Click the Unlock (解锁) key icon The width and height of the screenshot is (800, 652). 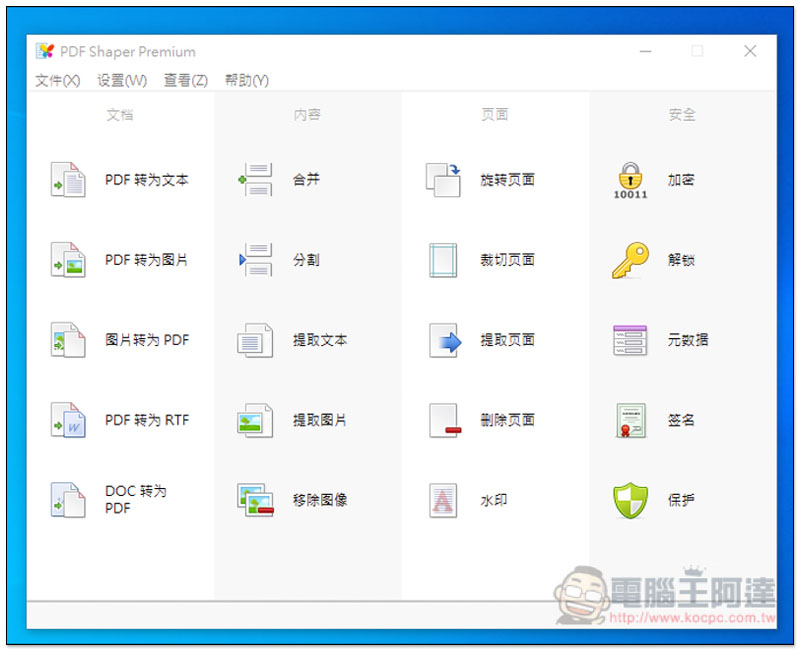tap(631, 260)
